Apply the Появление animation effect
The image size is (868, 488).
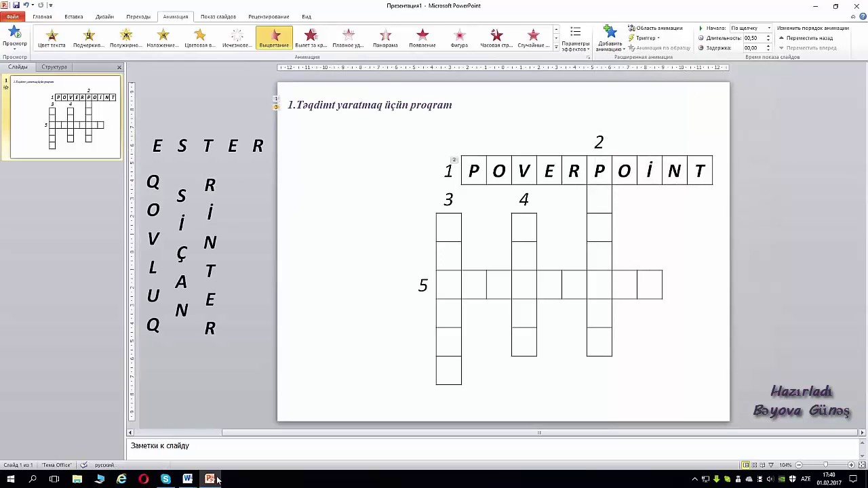[x=422, y=38]
